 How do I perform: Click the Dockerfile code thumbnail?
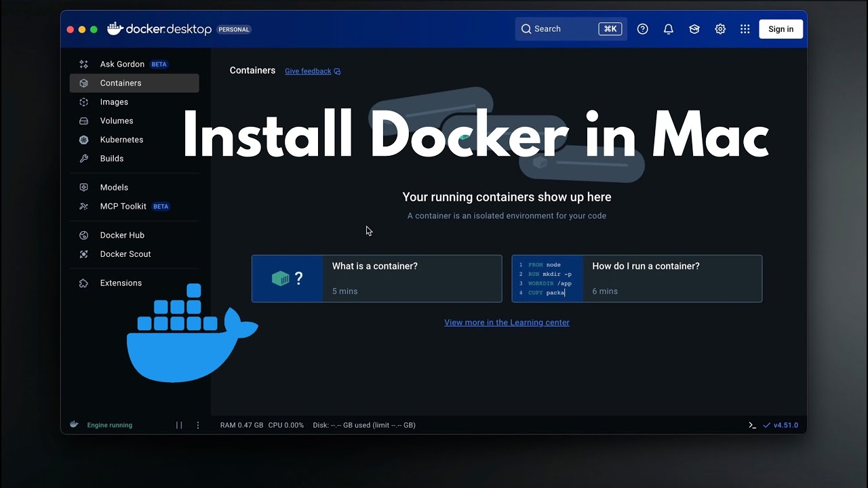(548, 279)
